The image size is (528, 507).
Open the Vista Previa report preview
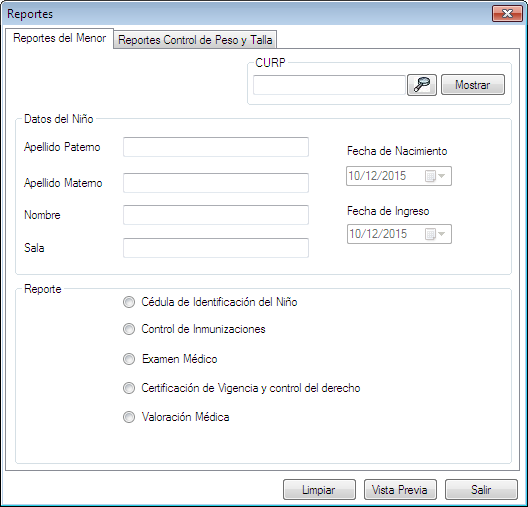(400, 489)
